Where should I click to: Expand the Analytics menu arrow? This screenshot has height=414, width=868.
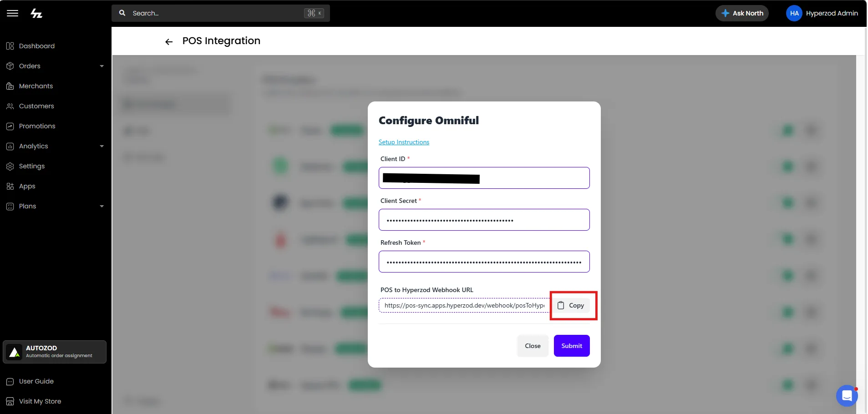[102, 146]
